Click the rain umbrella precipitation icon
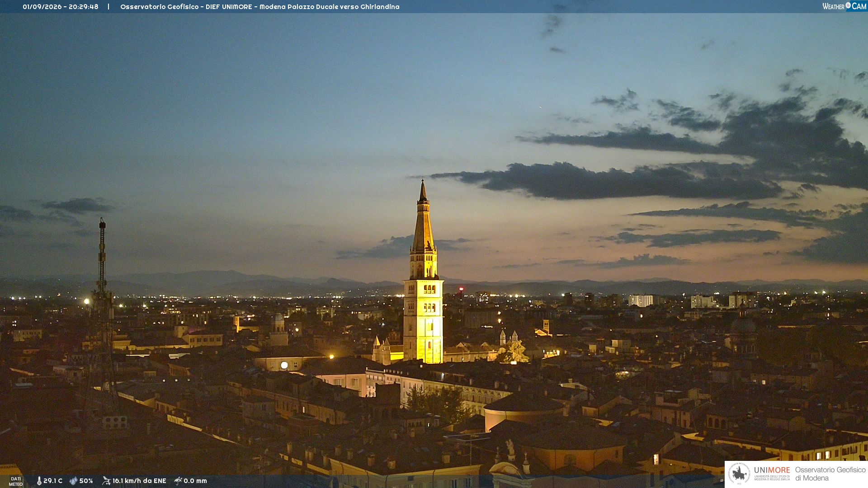Image resolution: width=868 pixels, height=488 pixels. point(178,481)
